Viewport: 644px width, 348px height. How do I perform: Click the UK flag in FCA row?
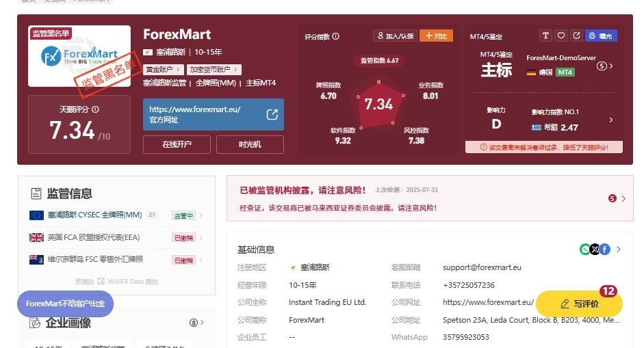pos(36,237)
